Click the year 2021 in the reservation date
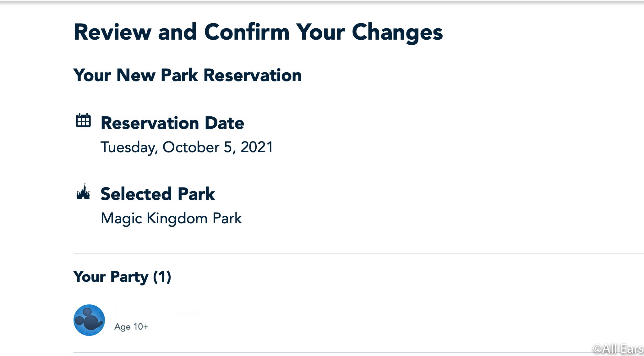This screenshot has height=356, width=644. pos(257,147)
